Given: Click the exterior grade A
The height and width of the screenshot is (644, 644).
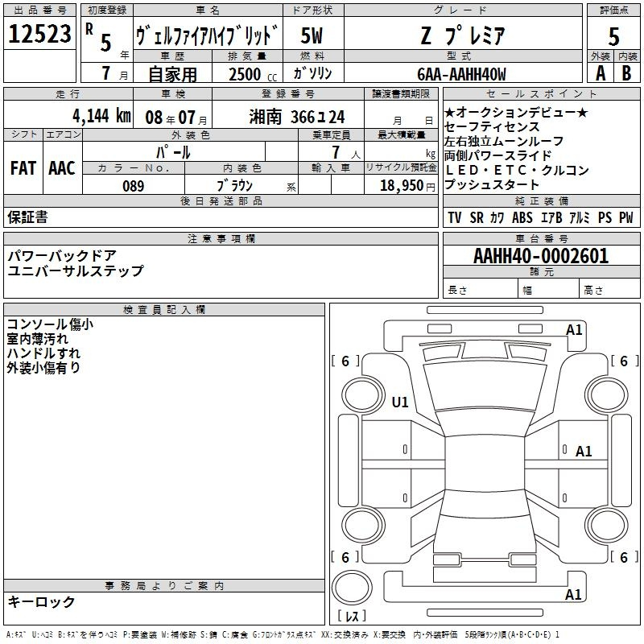Looking at the screenshot, I should click(x=601, y=73).
